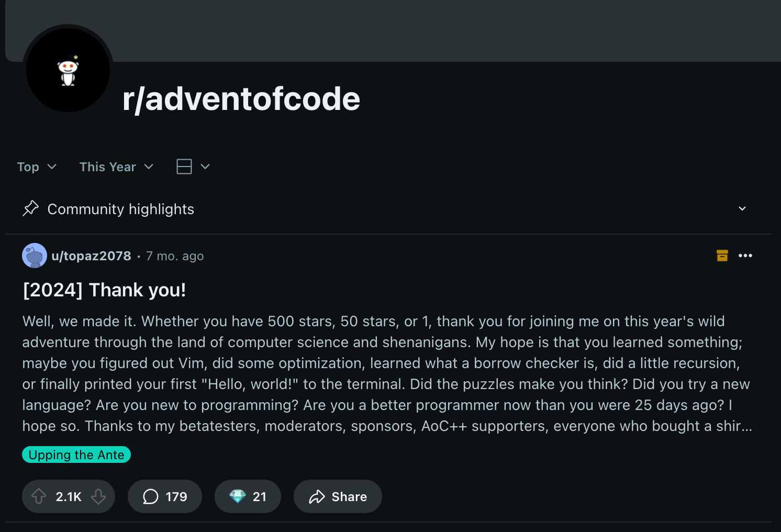The image size is (781, 532).
Task: Open the This Year time filter
Action: click(116, 167)
